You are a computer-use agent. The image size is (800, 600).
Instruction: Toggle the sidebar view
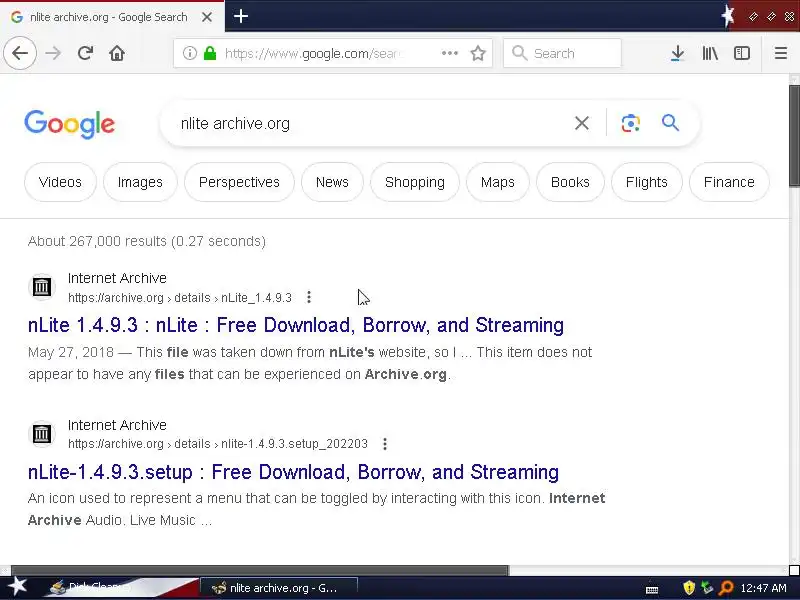tap(742, 53)
